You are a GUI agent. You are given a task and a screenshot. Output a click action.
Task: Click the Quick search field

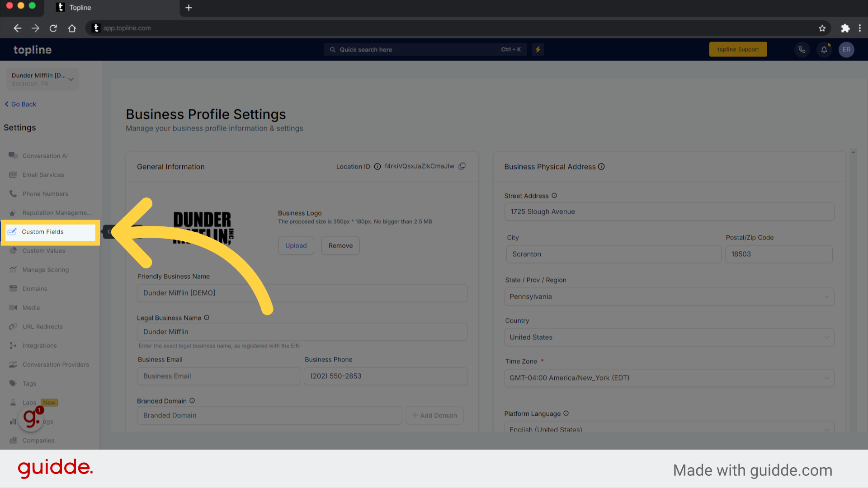(425, 50)
